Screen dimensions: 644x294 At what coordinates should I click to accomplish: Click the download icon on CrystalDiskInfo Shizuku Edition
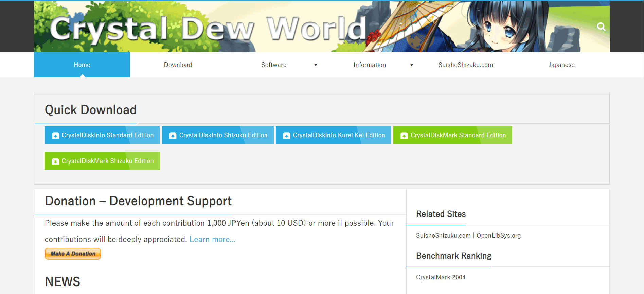click(x=173, y=136)
